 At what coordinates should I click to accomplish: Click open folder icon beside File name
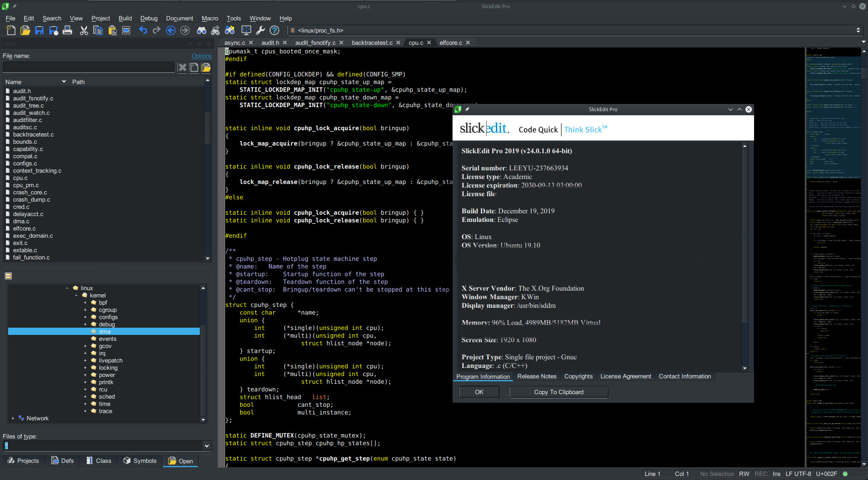coord(206,67)
